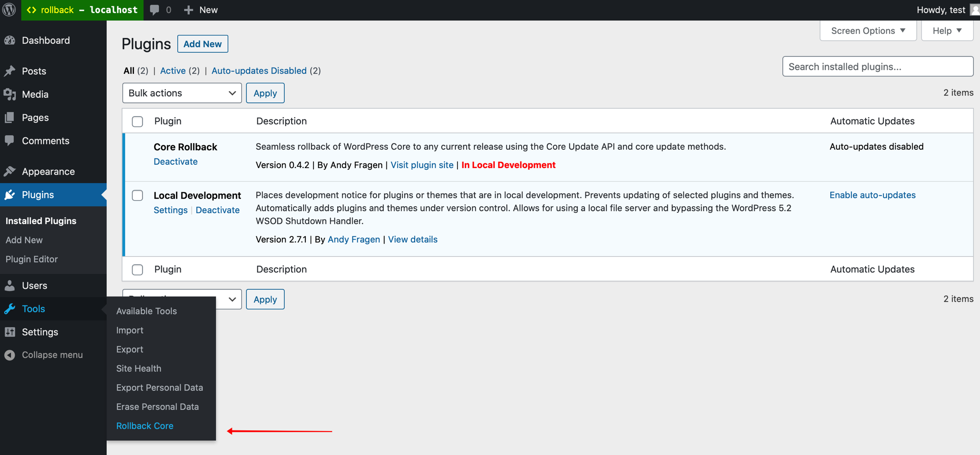Open the bottom Bulk actions dropdown

(182, 299)
